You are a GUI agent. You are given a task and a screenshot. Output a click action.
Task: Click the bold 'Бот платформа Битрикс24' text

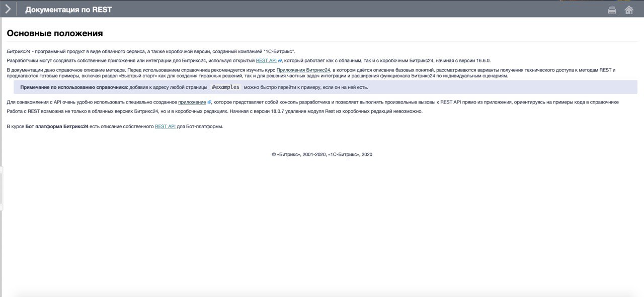pos(57,127)
